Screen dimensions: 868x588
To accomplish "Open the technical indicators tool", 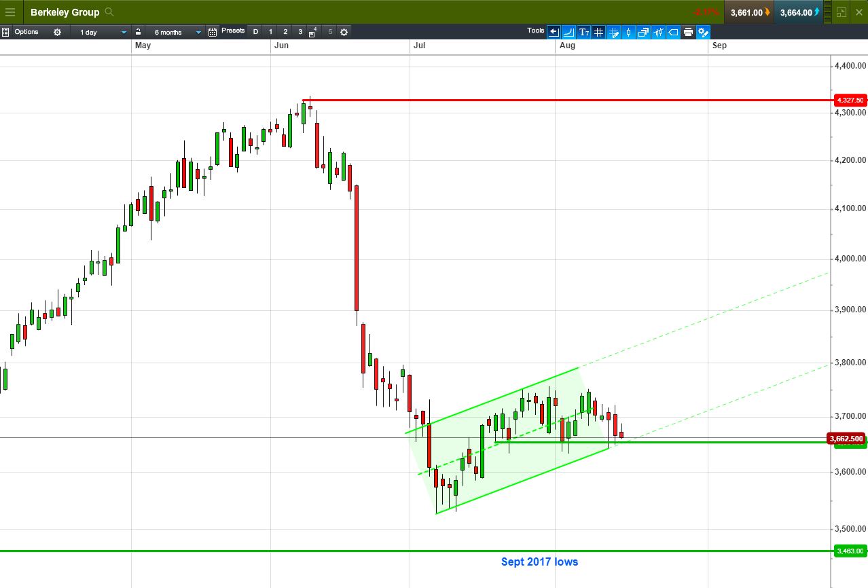I will click(x=658, y=32).
